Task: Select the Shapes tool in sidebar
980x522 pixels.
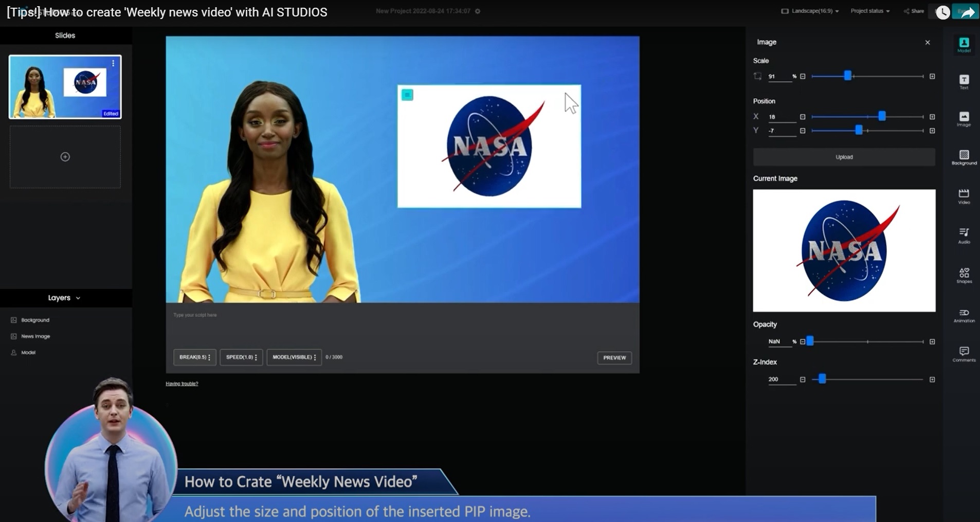Action: tap(964, 275)
